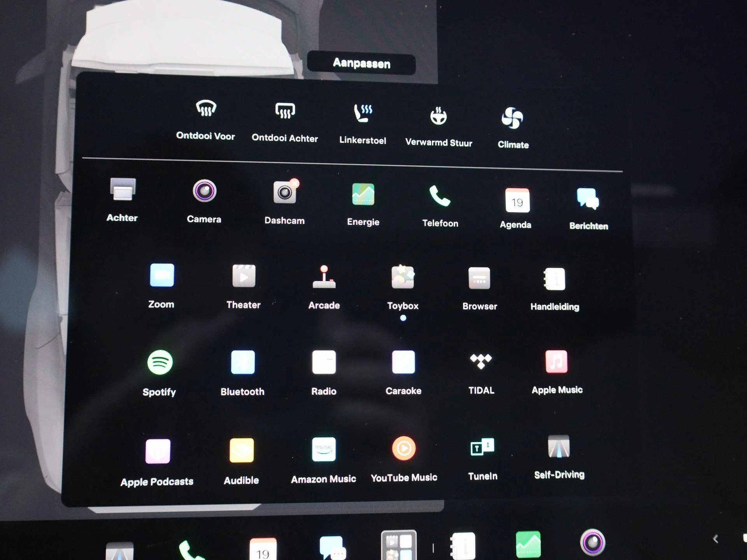Open the Radio app
The height and width of the screenshot is (560, 747).
324,373
